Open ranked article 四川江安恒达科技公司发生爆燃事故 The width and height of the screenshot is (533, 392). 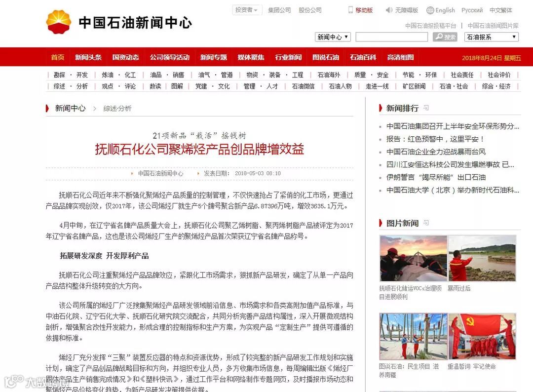(x=450, y=164)
